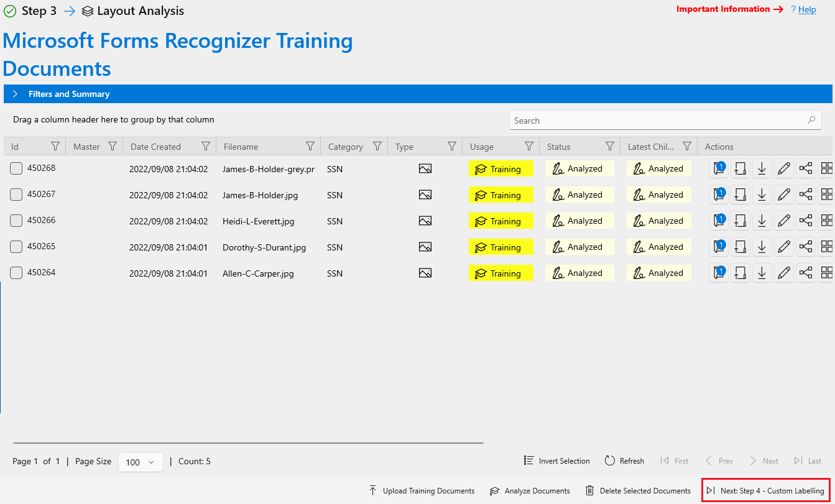
Task: Check the box for document 450265
Action: [16, 247]
